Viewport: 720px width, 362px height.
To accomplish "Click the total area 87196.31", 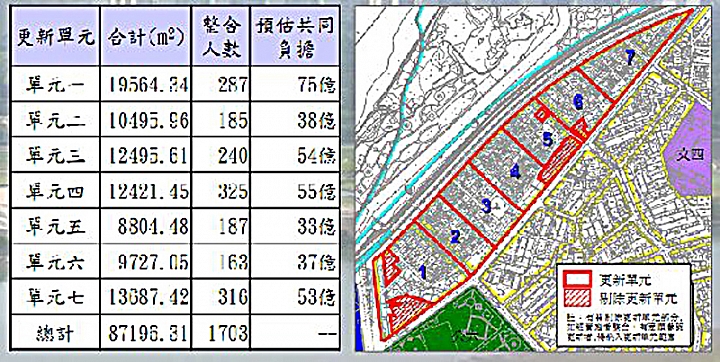I will tap(149, 332).
